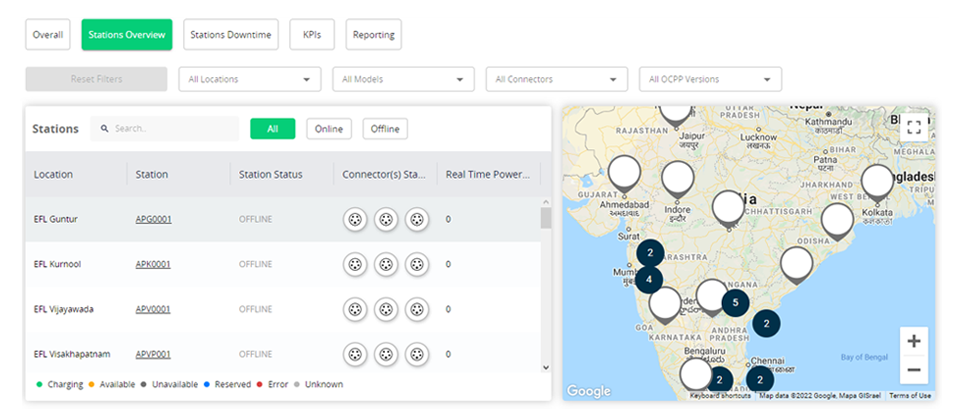Switch to Stations Overview tab
Image resolution: width=960 pixels, height=420 pixels.
pyautogui.click(x=127, y=34)
